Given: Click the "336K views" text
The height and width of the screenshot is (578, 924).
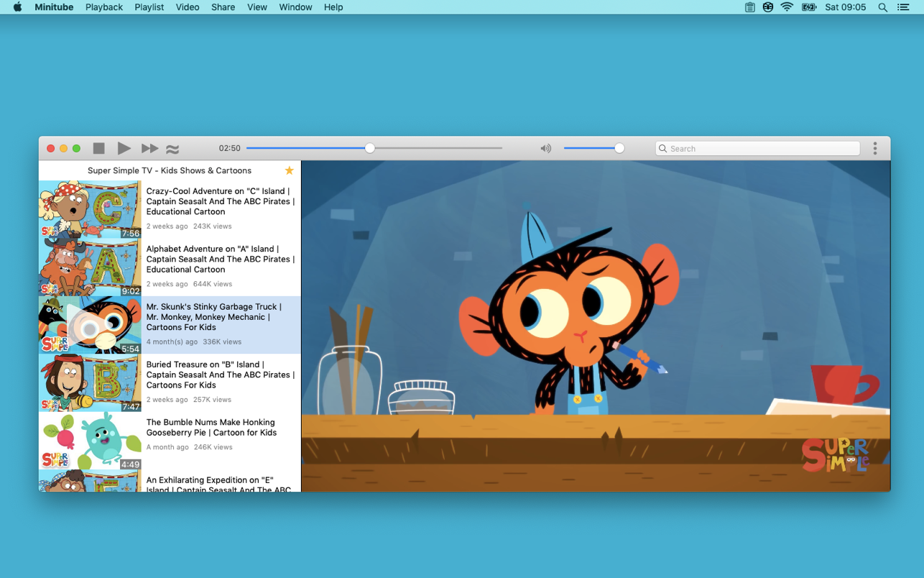Looking at the screenshot, I should coord(222,342).
